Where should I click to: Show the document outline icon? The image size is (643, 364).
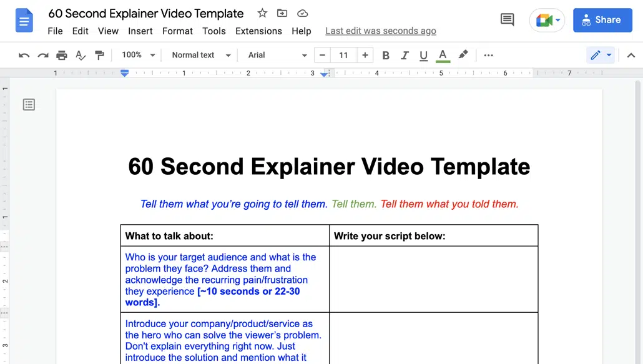[x=29, y=104]
